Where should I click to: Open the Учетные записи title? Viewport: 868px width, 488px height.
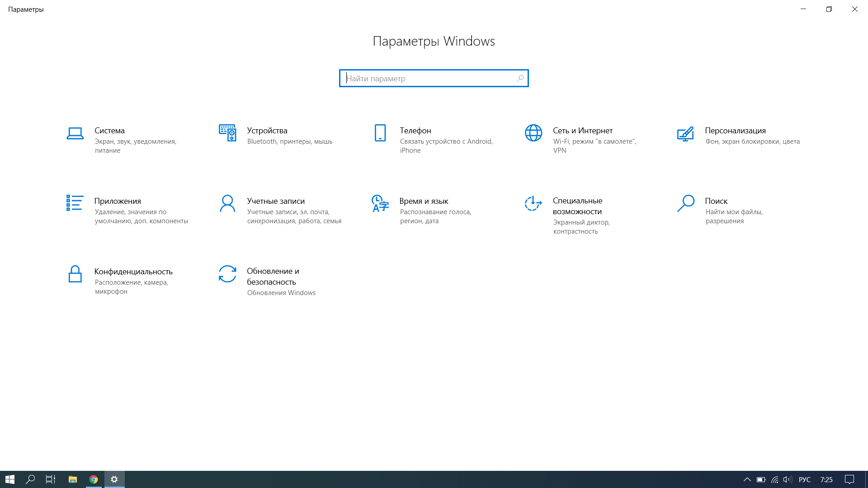click(276, 201)
